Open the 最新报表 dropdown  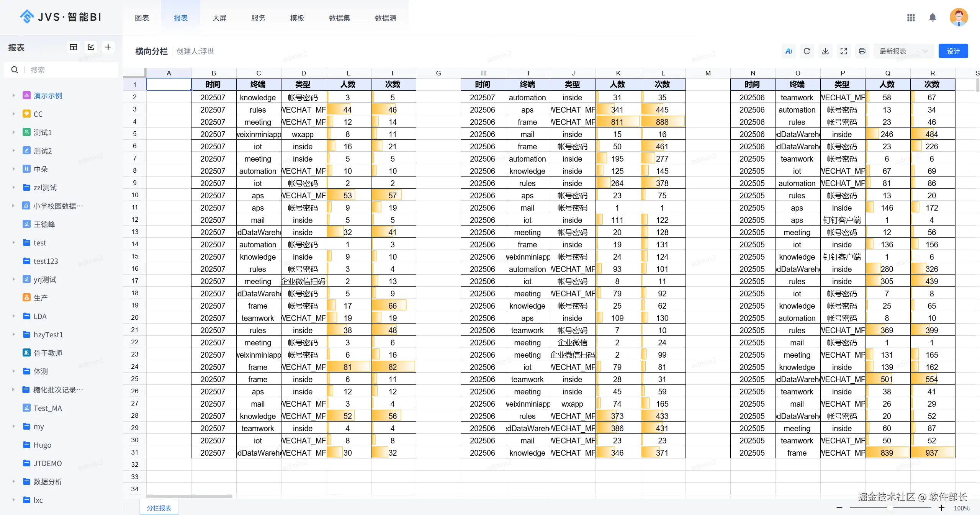[903, 51]
